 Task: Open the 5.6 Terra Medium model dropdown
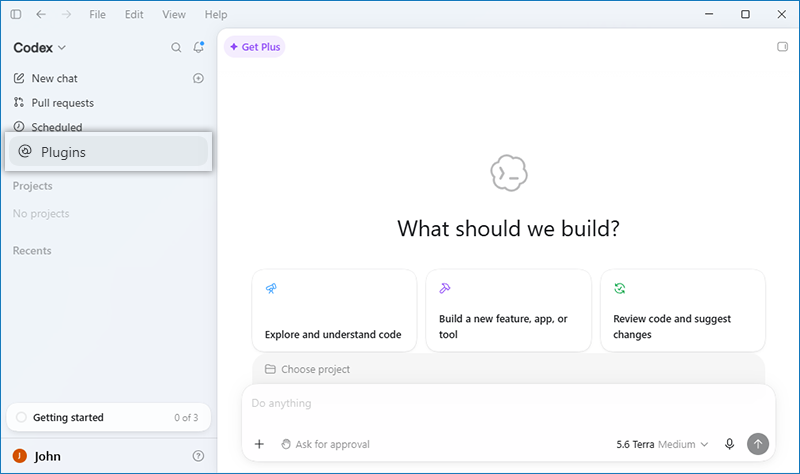[x=662, y=444]
